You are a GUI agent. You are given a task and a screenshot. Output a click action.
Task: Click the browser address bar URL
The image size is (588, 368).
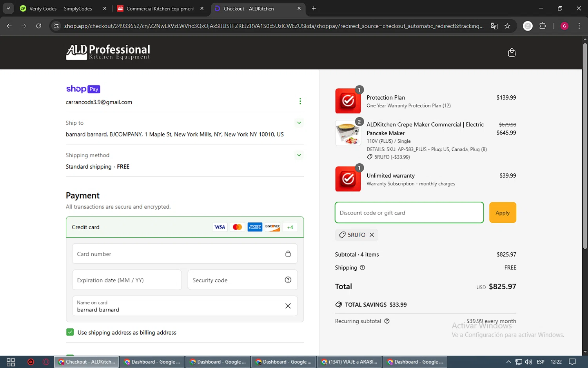point(274,26)
